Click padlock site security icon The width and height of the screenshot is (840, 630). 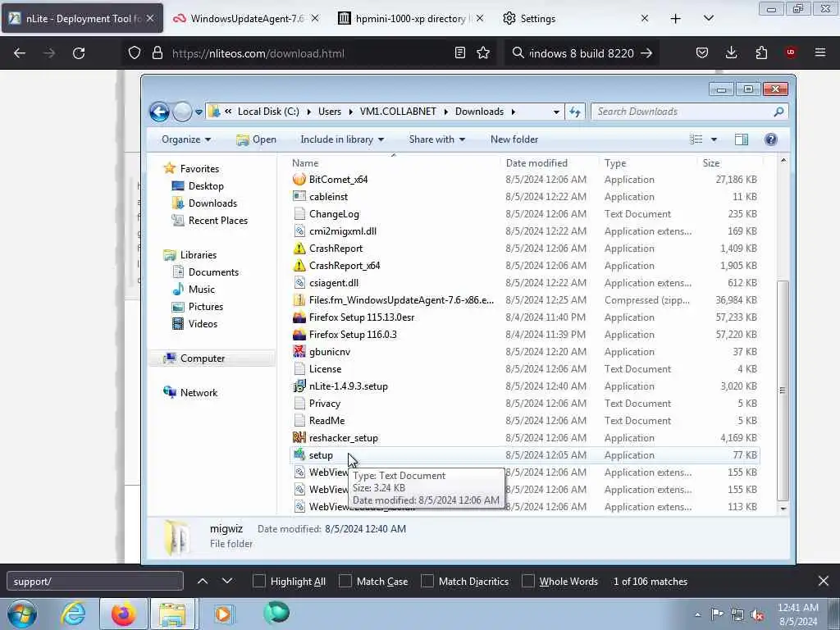(157, 53)
